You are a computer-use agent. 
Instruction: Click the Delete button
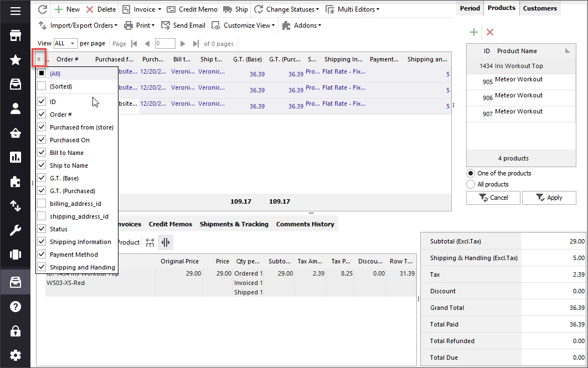[x=101, y=9]
